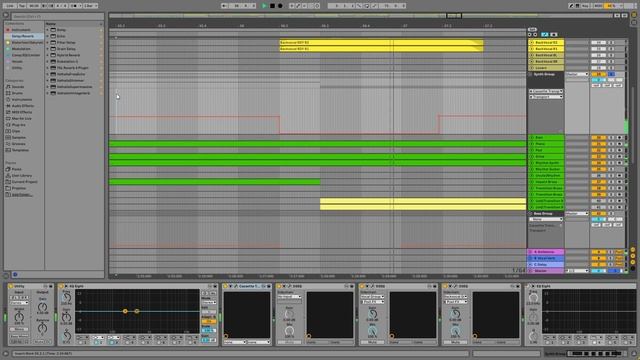Open the Sounds category icon in browser
Screen dimensions: 640x360
pyautogui.click(x=8, y=87)
